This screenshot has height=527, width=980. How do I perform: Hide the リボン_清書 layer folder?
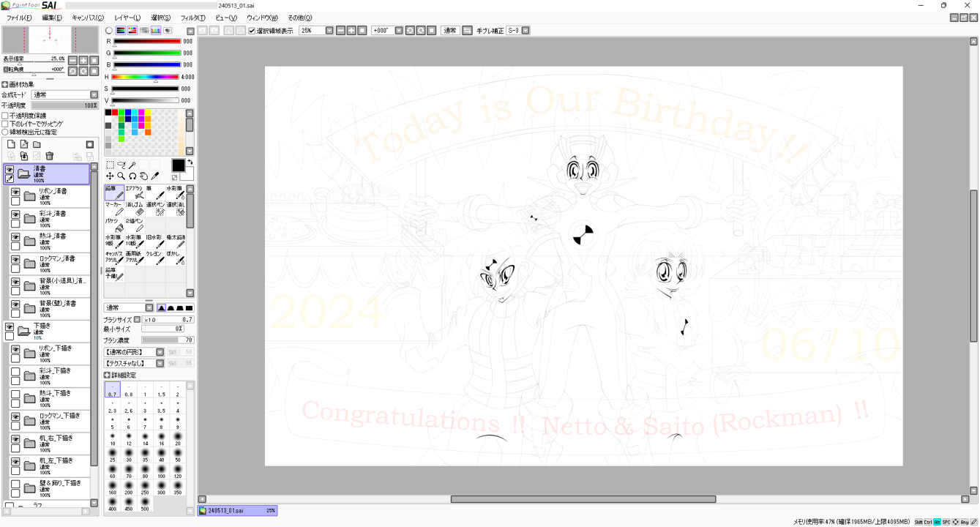point(15,192)
